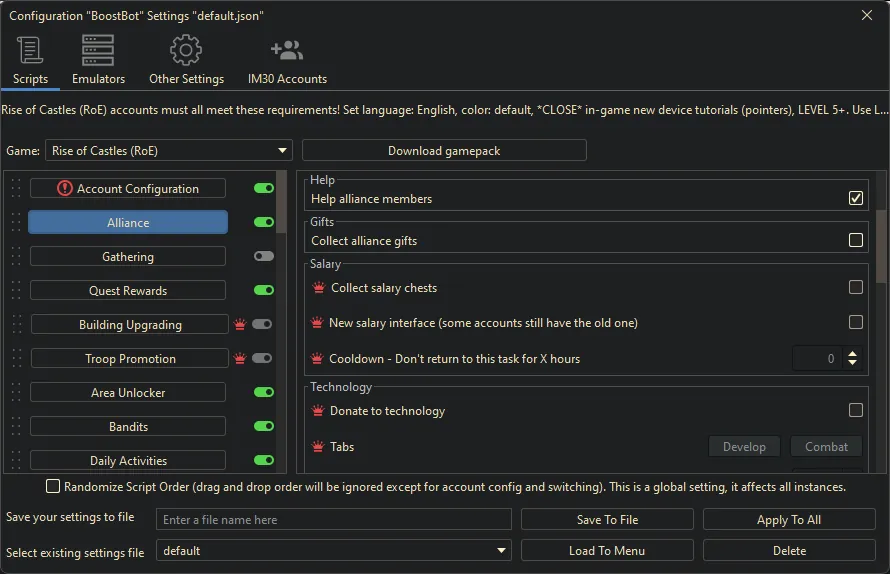Select the Building Upgrading script
The image size is (890, 574).
point(130,324)
